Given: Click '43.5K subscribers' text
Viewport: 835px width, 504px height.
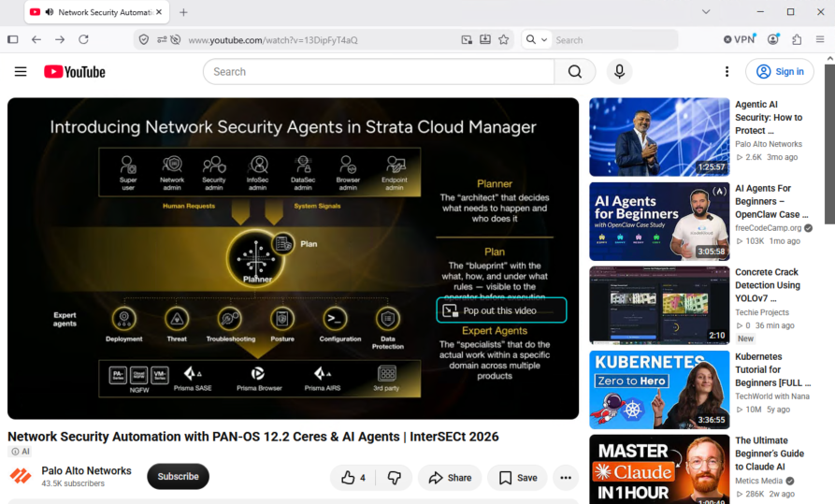Looking at the screenshot, I should click(x=73, y=483).
